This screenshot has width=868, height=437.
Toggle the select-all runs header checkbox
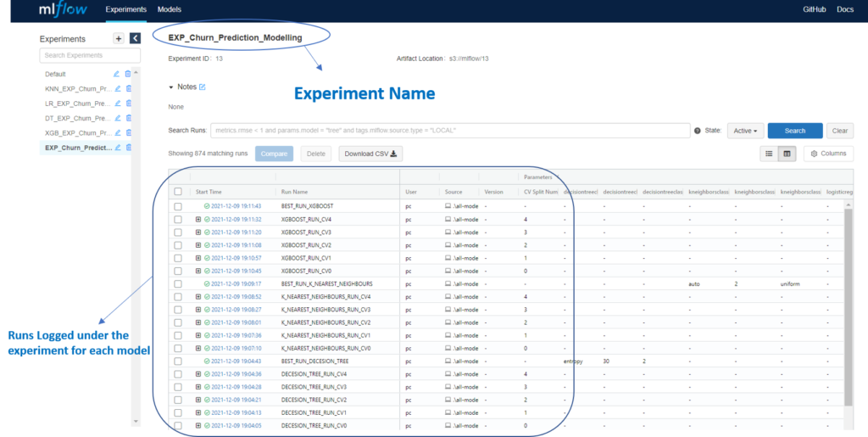pos(178,192)
